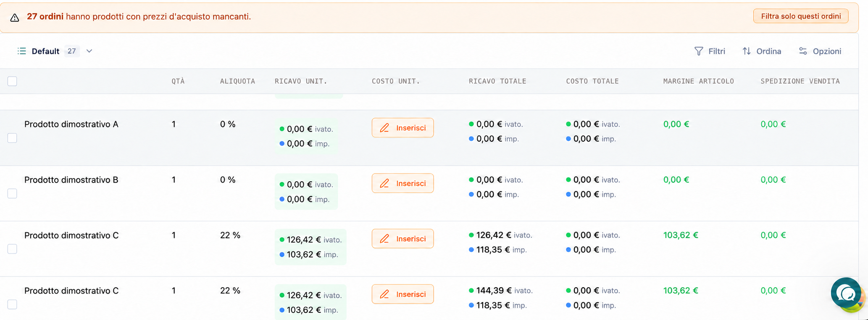Expand the Default view chevron dropdown
Screen dimensions: 868x320
[x=89, y=51]
